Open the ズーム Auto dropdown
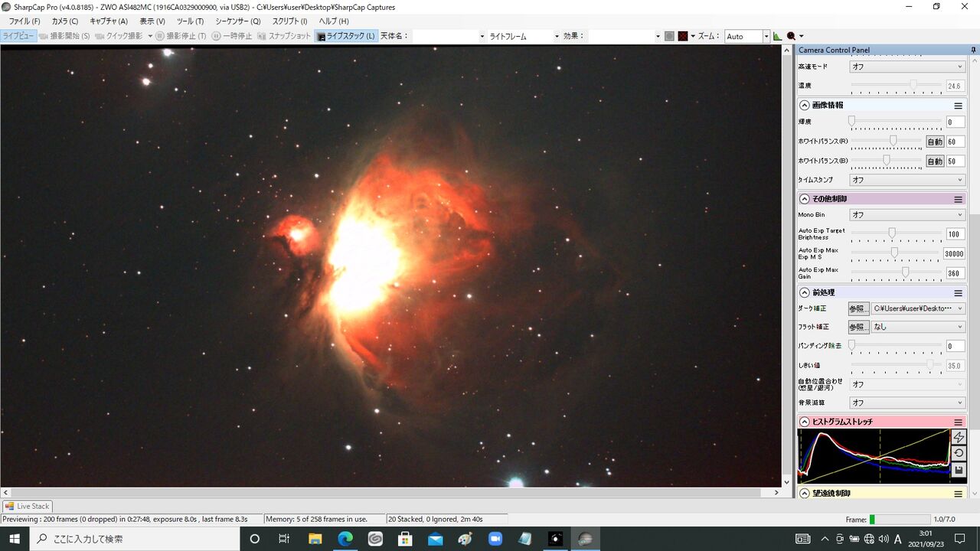The image size is (980, 551). pos(746,36)
